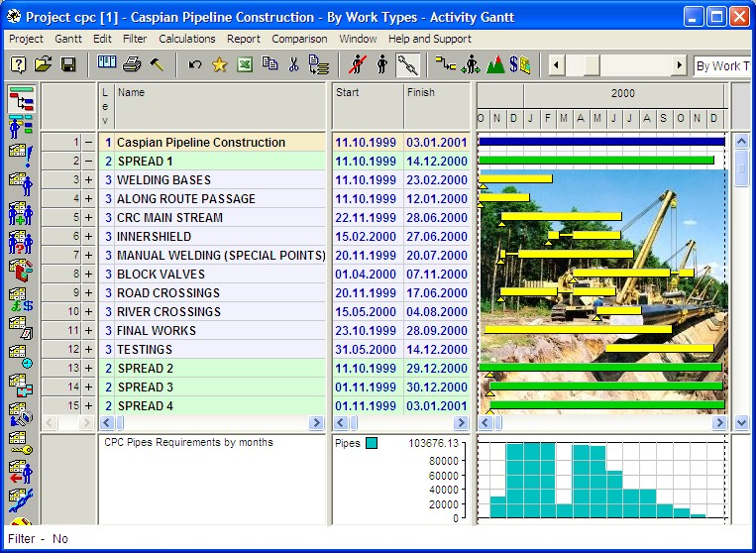Click the Pipes teal color swatch
Image resolution: width=756 pixels, height=553 pixels.
point(372,443)
